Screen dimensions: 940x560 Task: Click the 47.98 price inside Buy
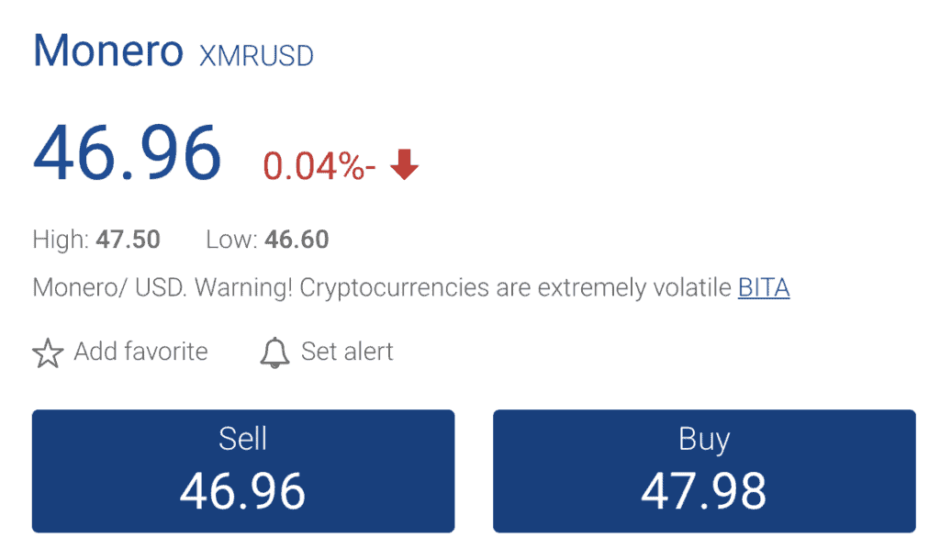point(704,491)
